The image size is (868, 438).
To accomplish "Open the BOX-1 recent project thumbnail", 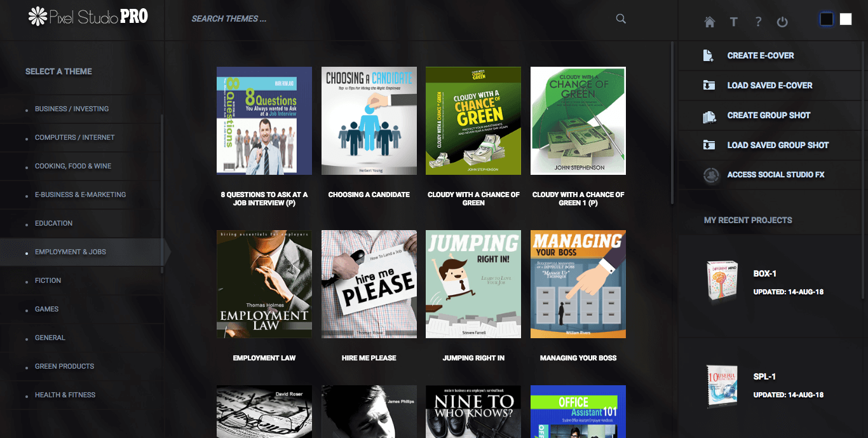I will pyautogui.click(x=721, y=280).
